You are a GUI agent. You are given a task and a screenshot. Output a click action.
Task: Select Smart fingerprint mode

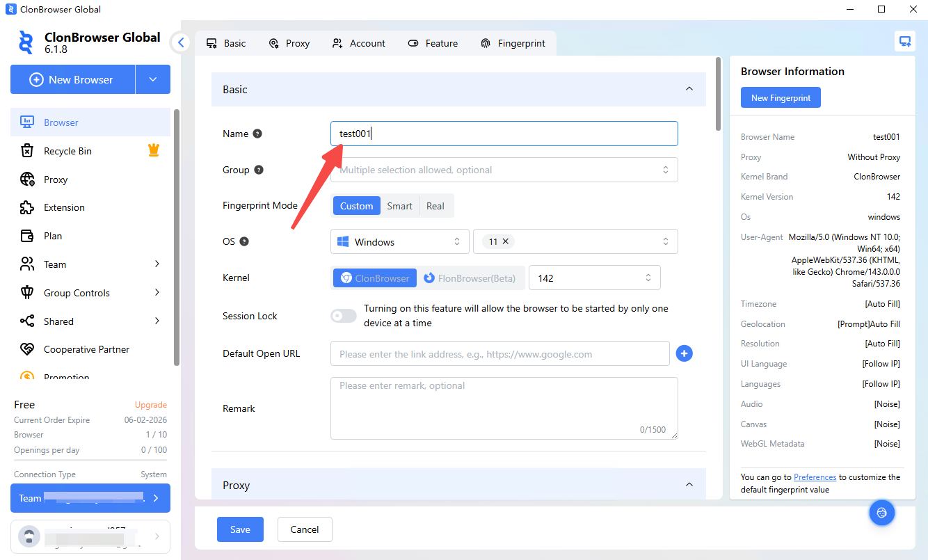pos(399,206)
